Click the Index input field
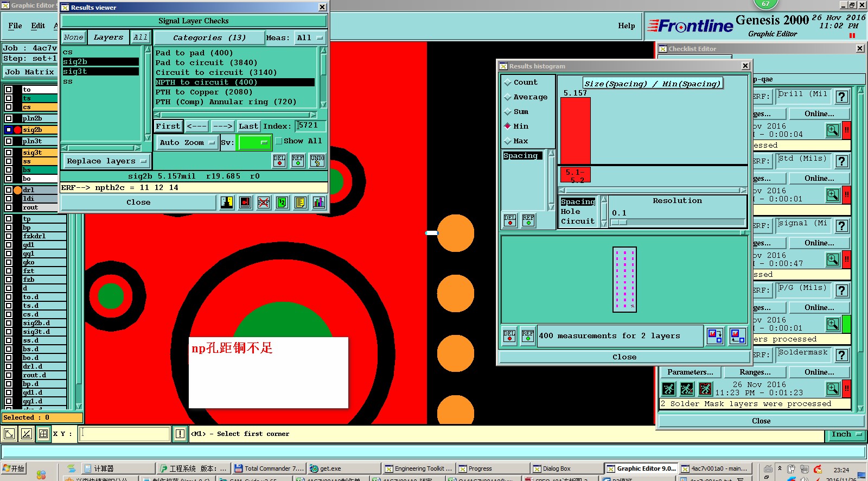This screenshot has width=868, height=481. 310,125
